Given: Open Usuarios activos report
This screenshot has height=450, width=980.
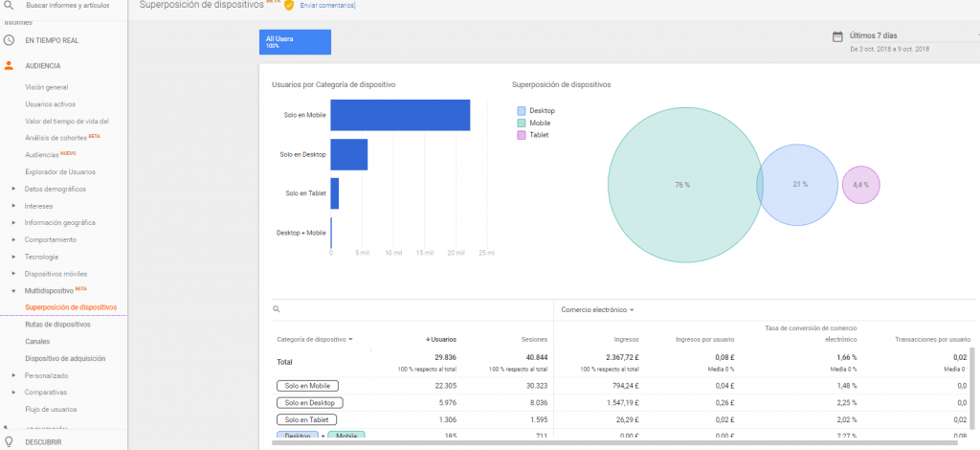Looking at the screenshot, I should tap(50, 104).
